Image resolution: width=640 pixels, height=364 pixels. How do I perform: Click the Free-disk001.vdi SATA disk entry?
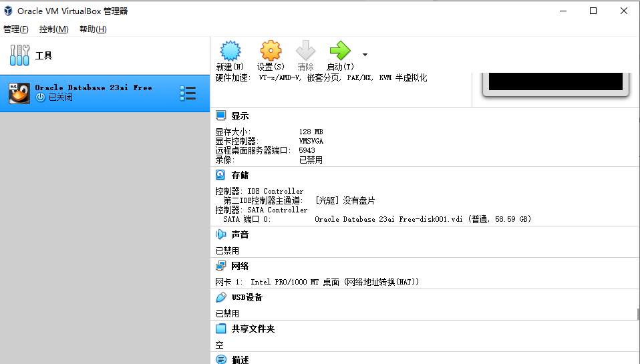(x=423, y=219)
